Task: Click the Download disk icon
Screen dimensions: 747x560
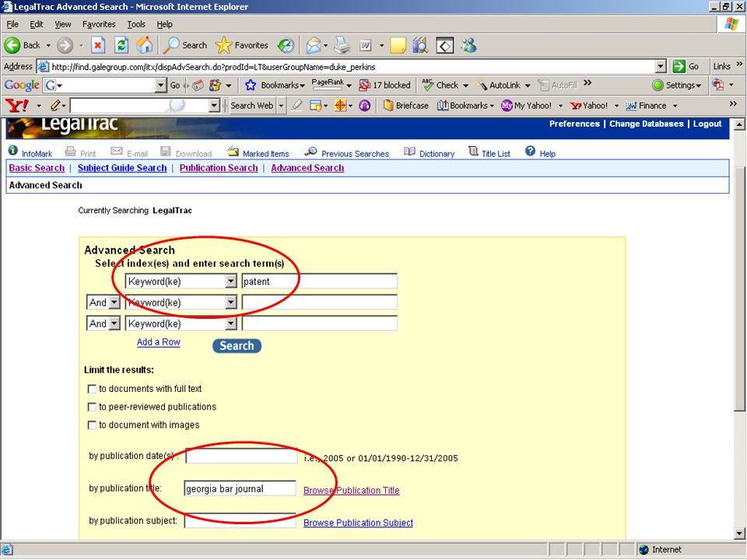Action: coord(165,152)
